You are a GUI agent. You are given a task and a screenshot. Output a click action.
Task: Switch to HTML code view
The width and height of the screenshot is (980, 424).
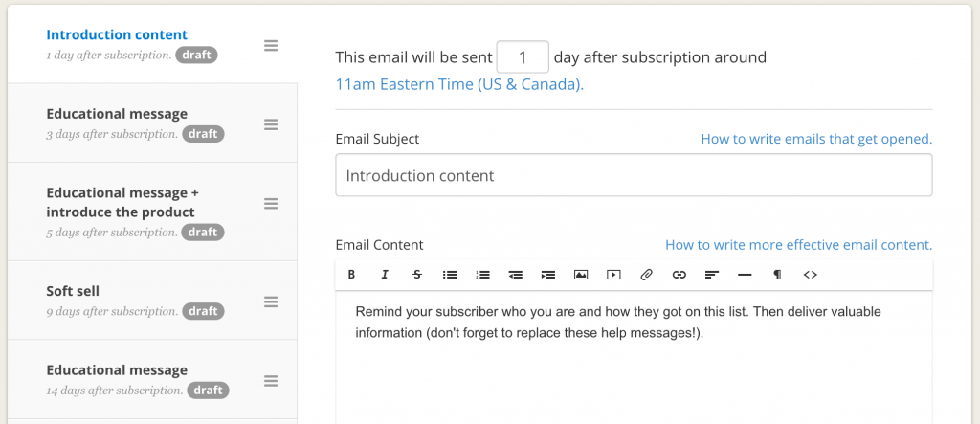810,275
